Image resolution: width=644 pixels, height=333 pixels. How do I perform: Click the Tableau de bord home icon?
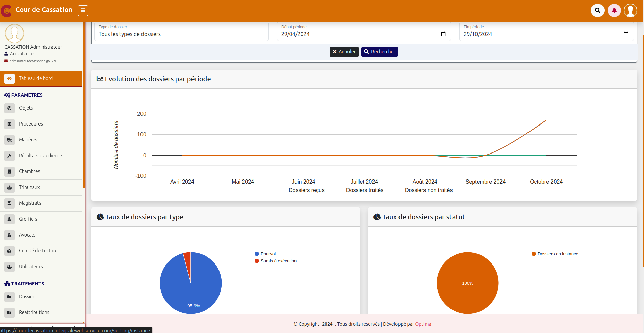(x=9, y=79)
